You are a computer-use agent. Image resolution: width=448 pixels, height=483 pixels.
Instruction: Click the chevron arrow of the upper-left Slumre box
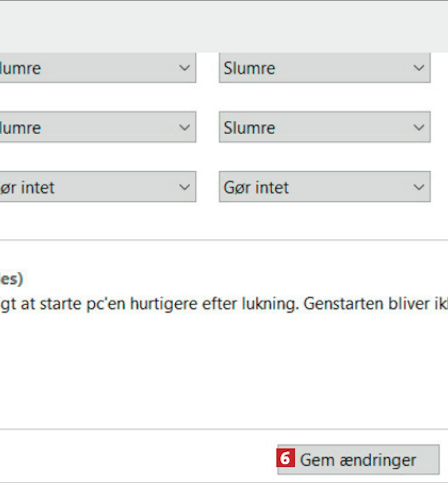click(x=185, y=68)
